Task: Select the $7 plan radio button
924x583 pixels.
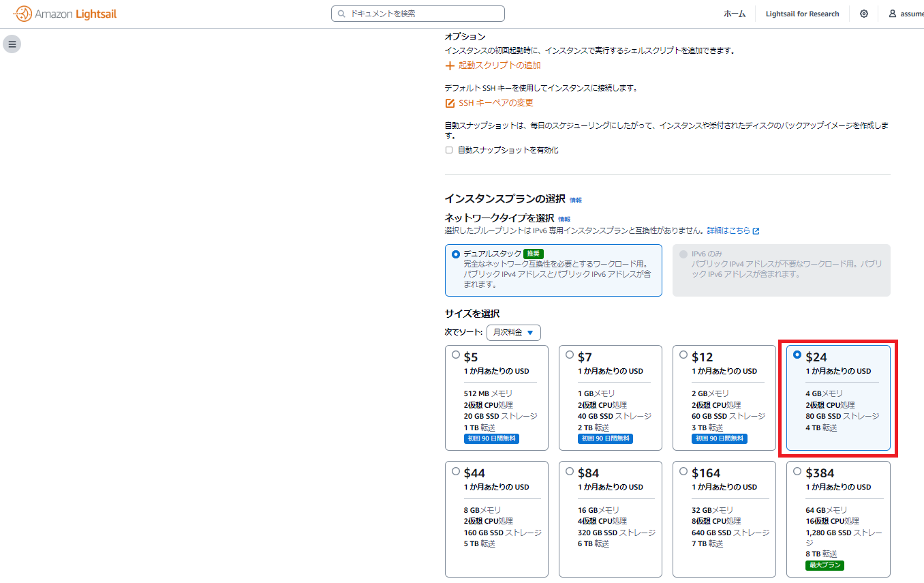Action: tap(570, 355)
